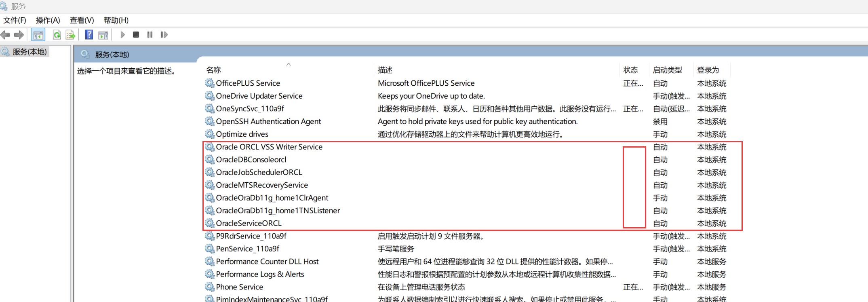Click gear icon of PenService_110a9f

coord(209,249)
